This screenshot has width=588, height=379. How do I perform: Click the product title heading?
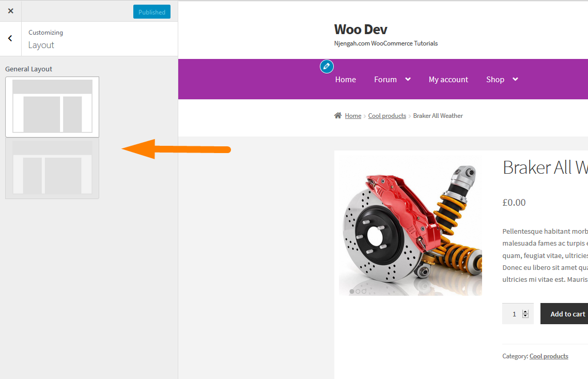[x=545, y=168]
